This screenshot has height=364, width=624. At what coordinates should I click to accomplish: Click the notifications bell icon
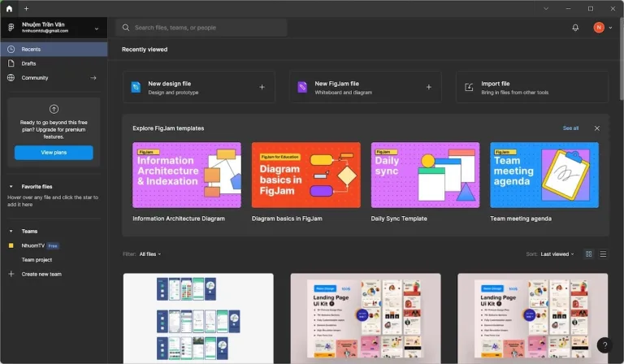coord(575,28)
